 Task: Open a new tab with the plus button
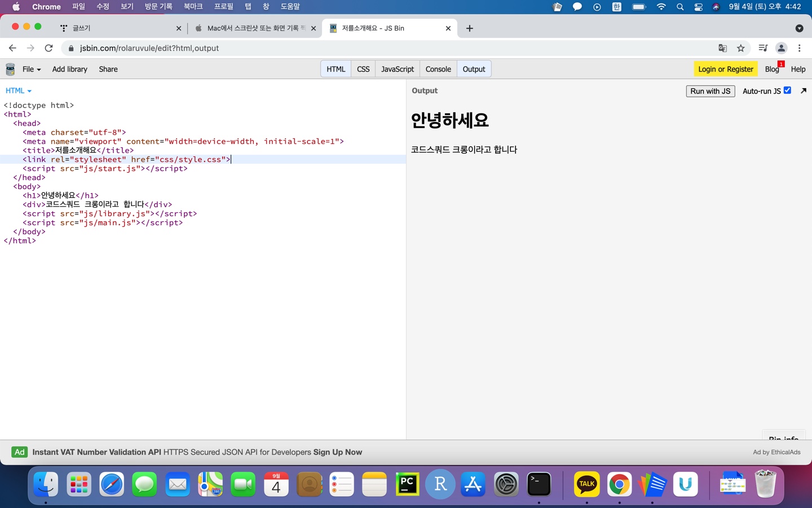coord(470,28)
